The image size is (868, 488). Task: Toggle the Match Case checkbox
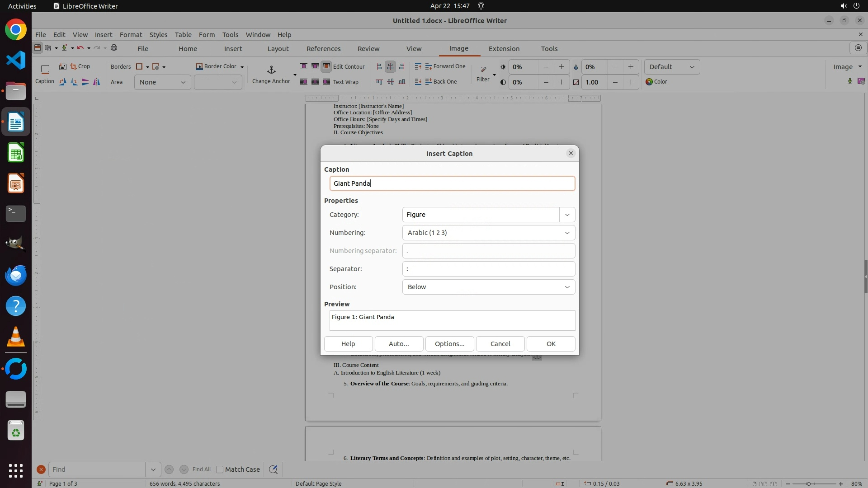220,469
